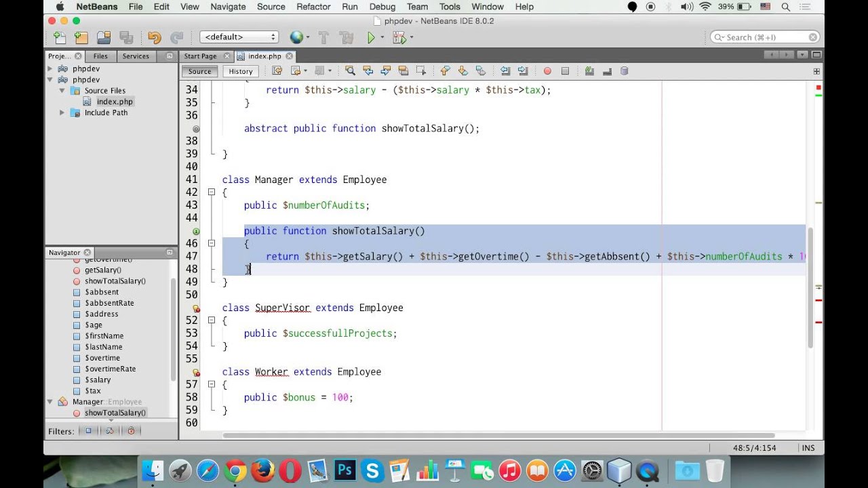Go to previous find occurrence icon
Screen dimensions: 868x488
(368, 70)
